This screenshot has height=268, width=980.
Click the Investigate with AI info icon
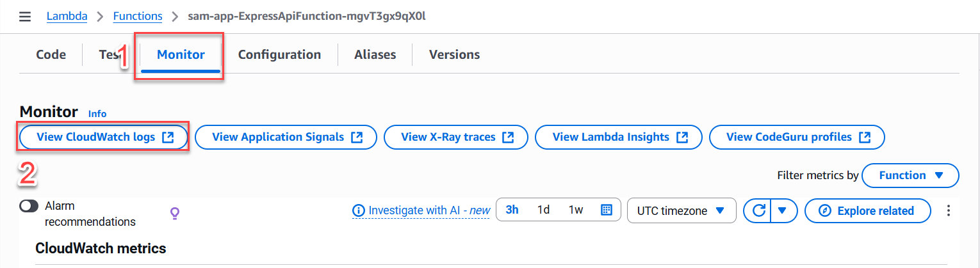click(x=359, y=210)
